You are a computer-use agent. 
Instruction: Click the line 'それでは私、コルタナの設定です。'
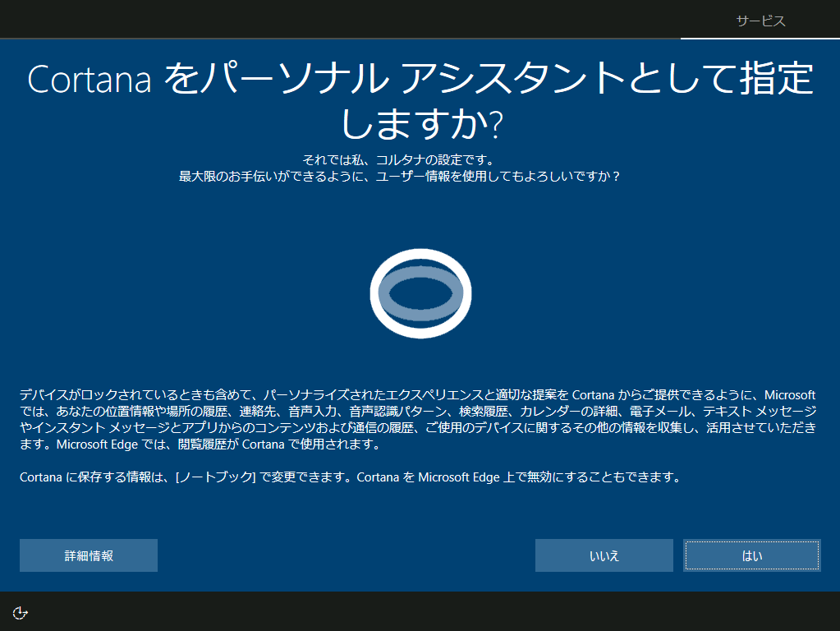click(x=399, y=159)
